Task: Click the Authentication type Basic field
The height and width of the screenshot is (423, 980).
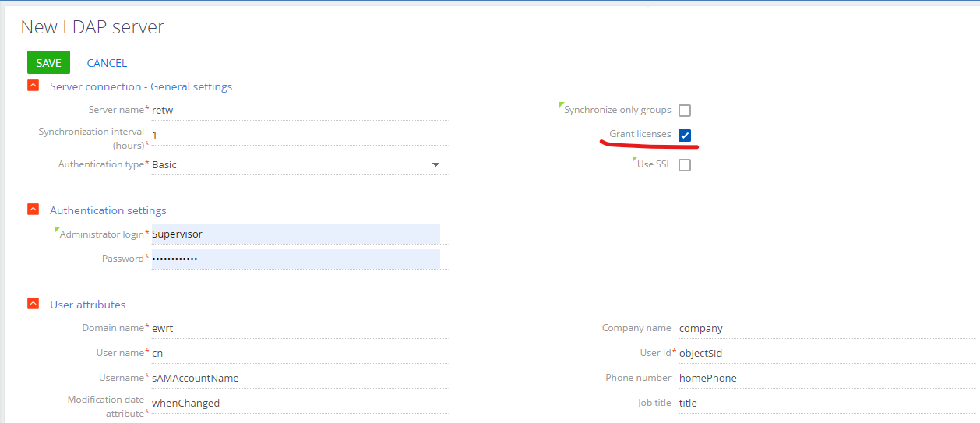Action: pyautogui.click(x=299, y=164)
